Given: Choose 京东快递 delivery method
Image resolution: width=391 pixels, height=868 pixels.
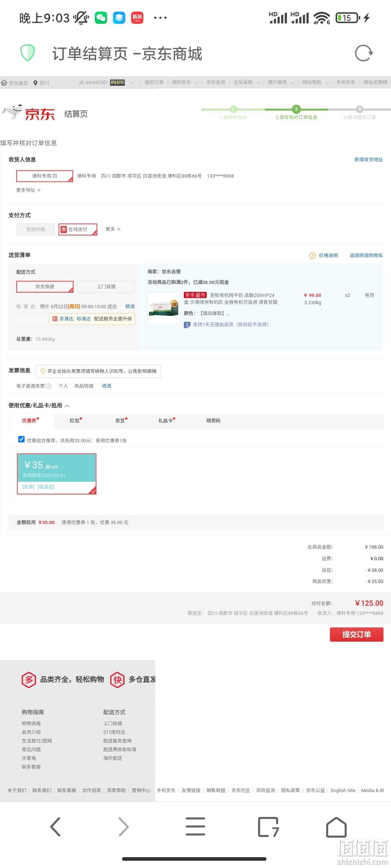Looking at the screenshot, I should [45, 286].
